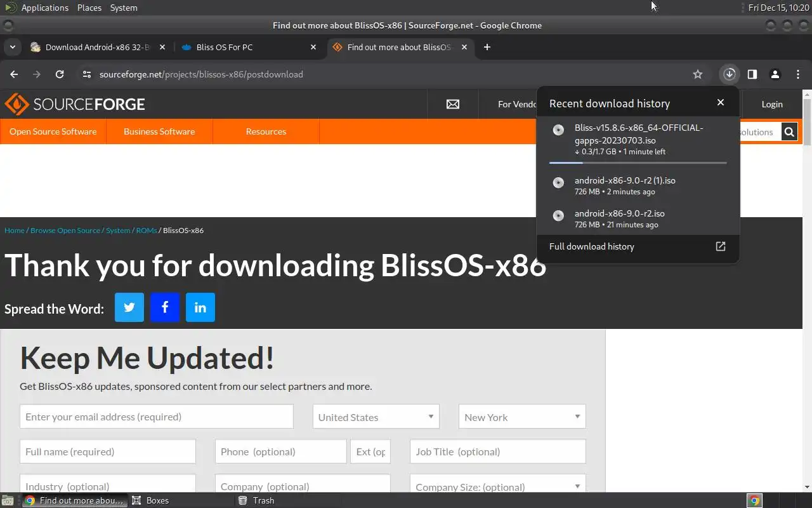Image resolution: width=812 pixels, height=508 pixels.
Task: Open Chrome's three-dot menu
Action: pos(798,74)
